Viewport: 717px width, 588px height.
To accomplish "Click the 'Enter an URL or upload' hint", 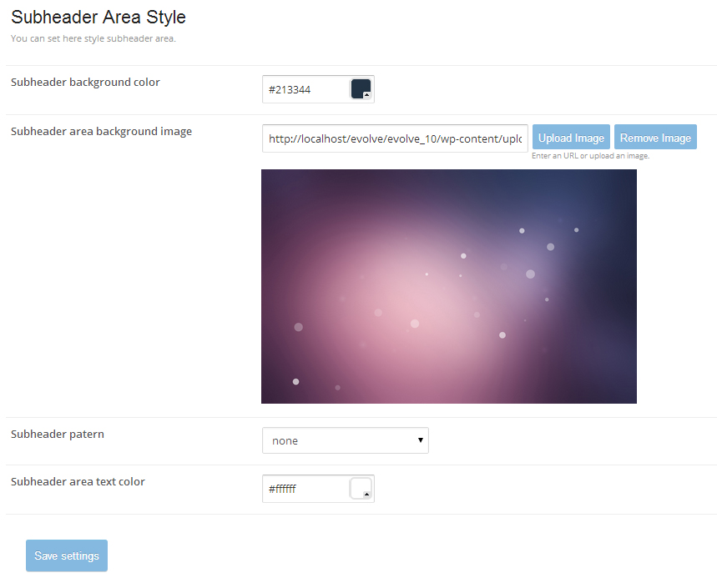I will (x=590, y=156).
